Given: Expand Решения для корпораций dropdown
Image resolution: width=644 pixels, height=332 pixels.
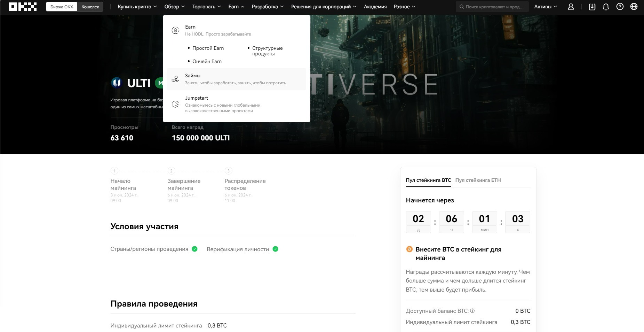Looking at the screenshot, I should pos(324,7).
